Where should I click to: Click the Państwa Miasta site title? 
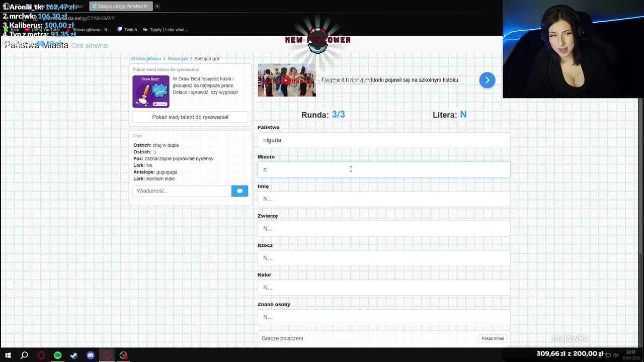point(36,45)
